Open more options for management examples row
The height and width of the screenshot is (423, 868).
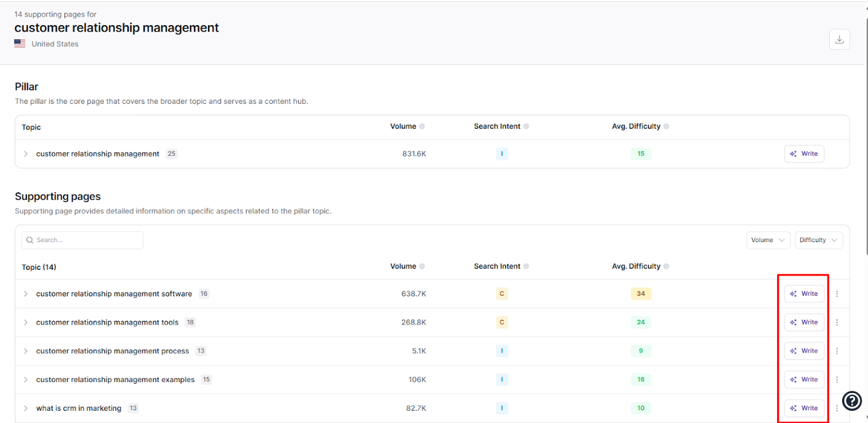pyautogui.click(x=837, y=380)
